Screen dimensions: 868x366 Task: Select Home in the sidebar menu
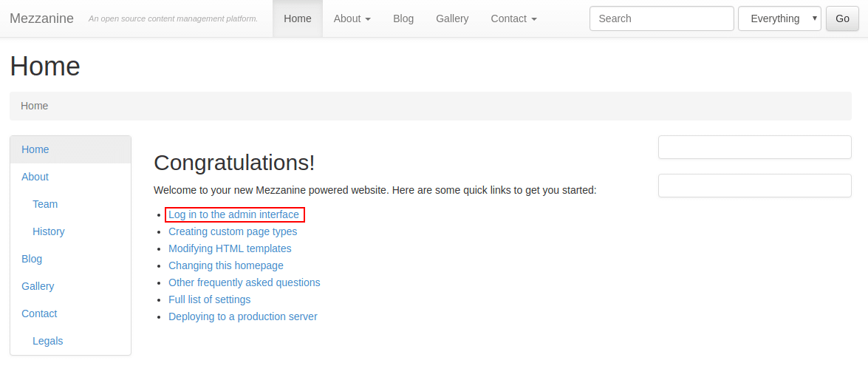coord(70,149)
